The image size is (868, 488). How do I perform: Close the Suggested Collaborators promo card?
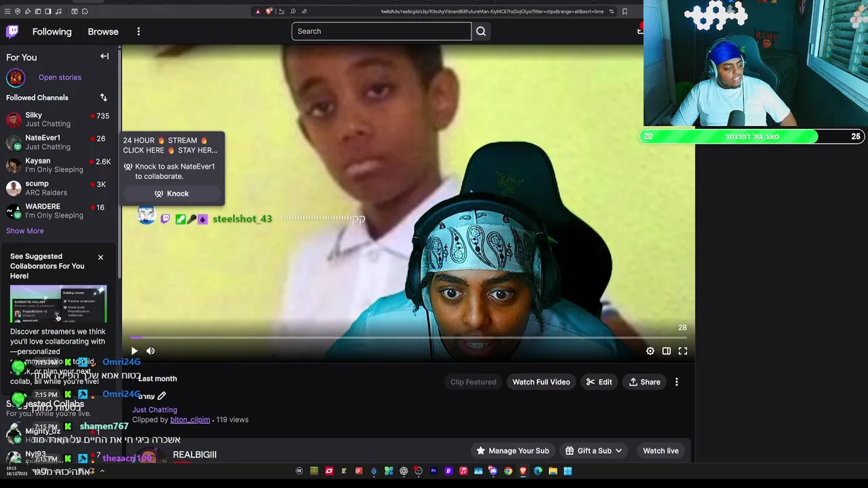100,258
